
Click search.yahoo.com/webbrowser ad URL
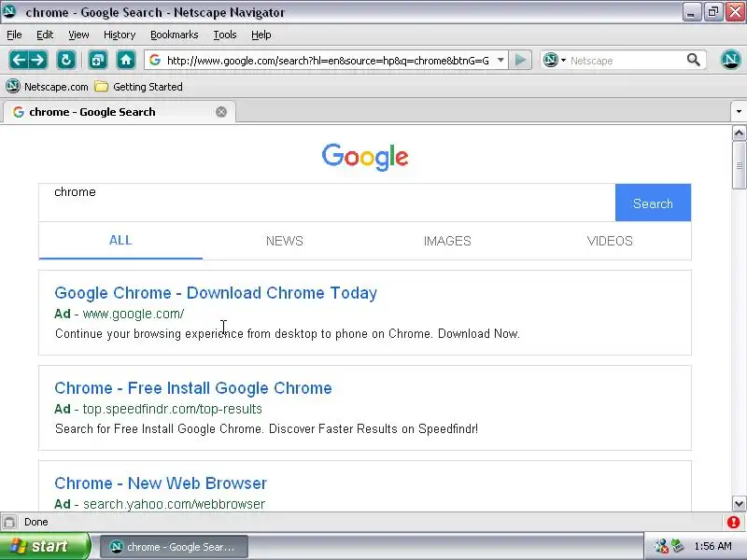tap(174, 504)
